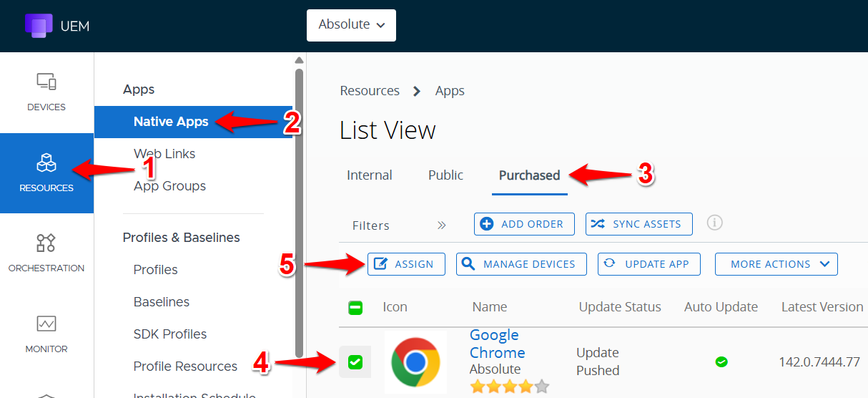Screen dimensions: 868x398
Task: Open the Devices section icon
Action: [46, 82]
